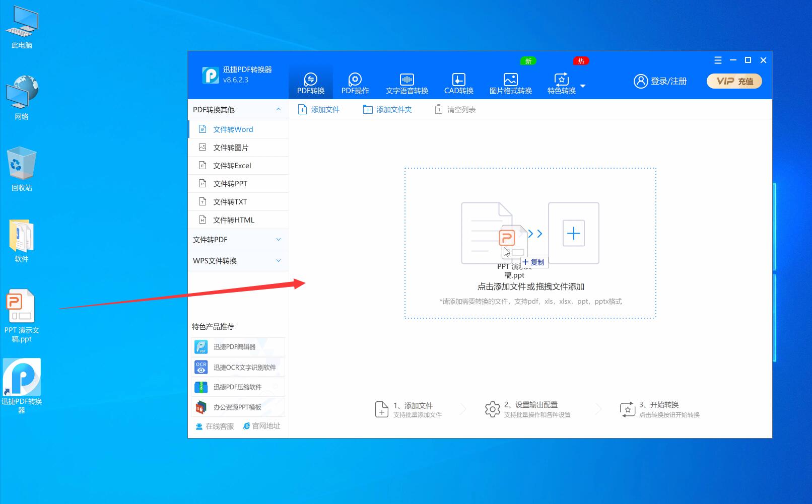Open the 官网地址 link
Viewport: 812px width, 504px height.
tap(261, 426)
